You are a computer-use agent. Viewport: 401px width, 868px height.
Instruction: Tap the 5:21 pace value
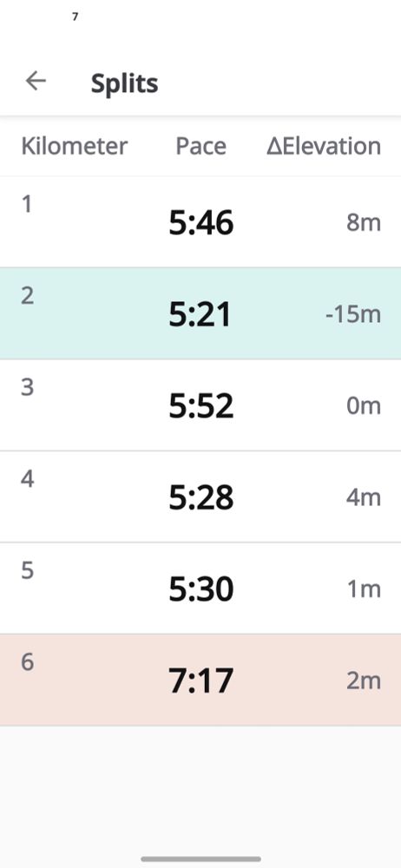coord(200,314)
